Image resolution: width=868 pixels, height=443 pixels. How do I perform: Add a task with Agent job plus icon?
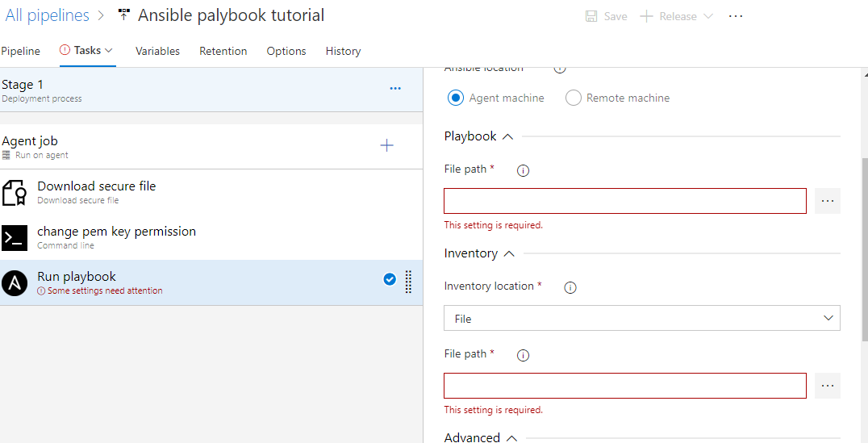(387, 145)
